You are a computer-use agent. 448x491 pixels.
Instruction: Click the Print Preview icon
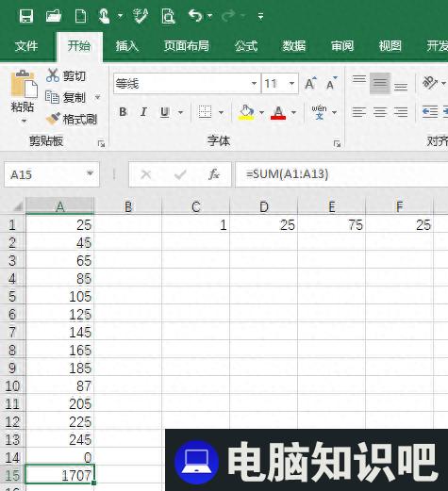click(x=168, y=16)
